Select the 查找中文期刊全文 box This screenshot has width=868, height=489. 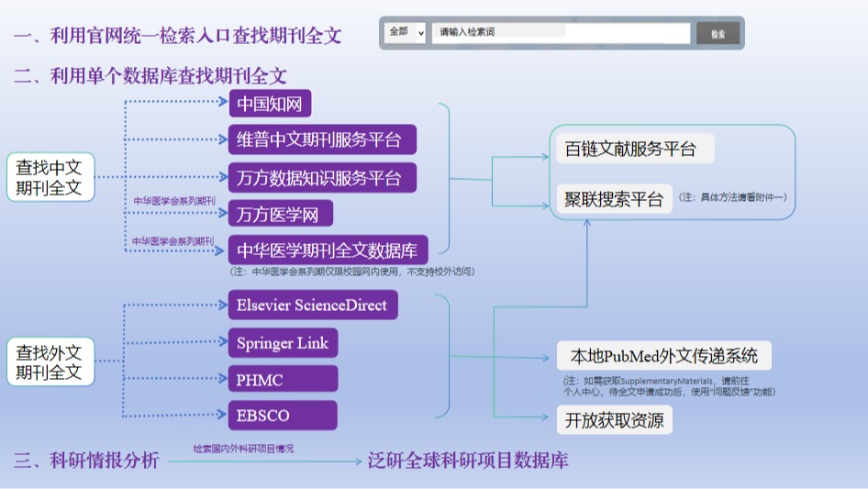pyautogui.click(x=50, y=177)
